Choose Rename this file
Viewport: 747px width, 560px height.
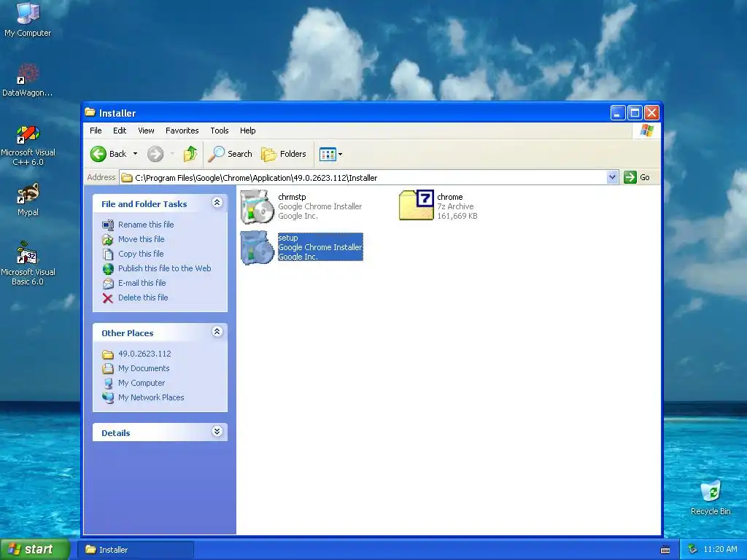coord(146,225)
